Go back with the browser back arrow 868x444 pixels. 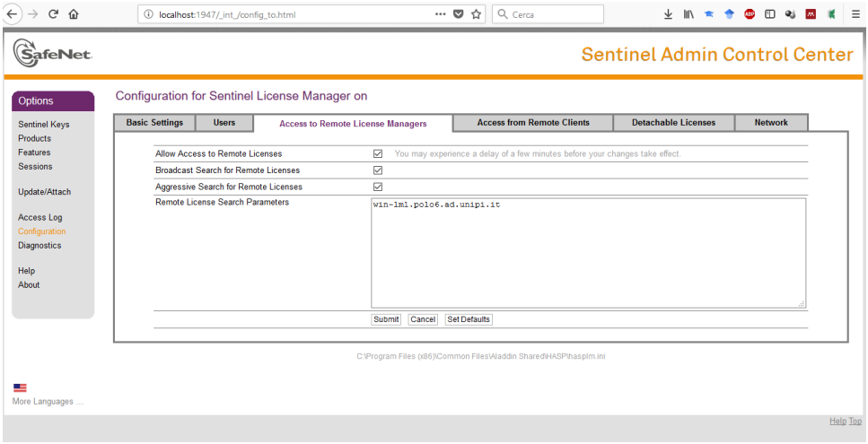(13, 15)
